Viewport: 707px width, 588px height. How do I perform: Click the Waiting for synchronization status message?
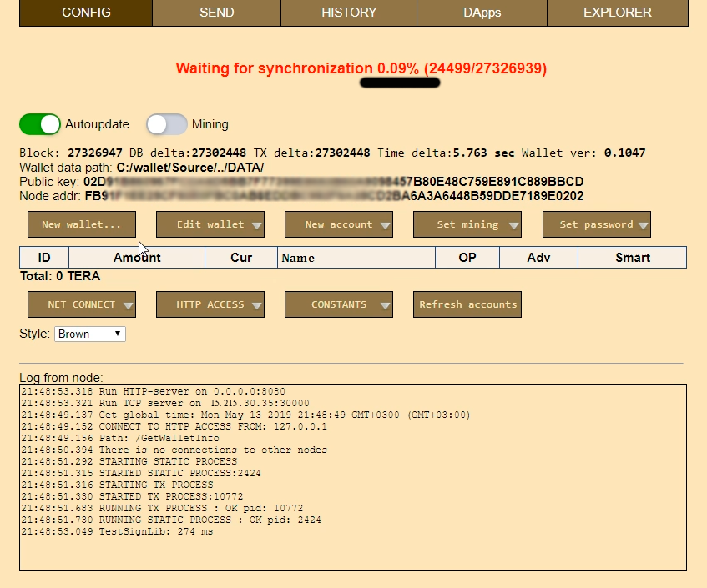coord(361,68)
